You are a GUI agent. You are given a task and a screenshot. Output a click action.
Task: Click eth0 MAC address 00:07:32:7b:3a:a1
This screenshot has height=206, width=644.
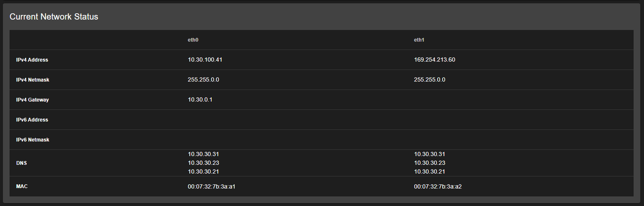click(211, 186)
